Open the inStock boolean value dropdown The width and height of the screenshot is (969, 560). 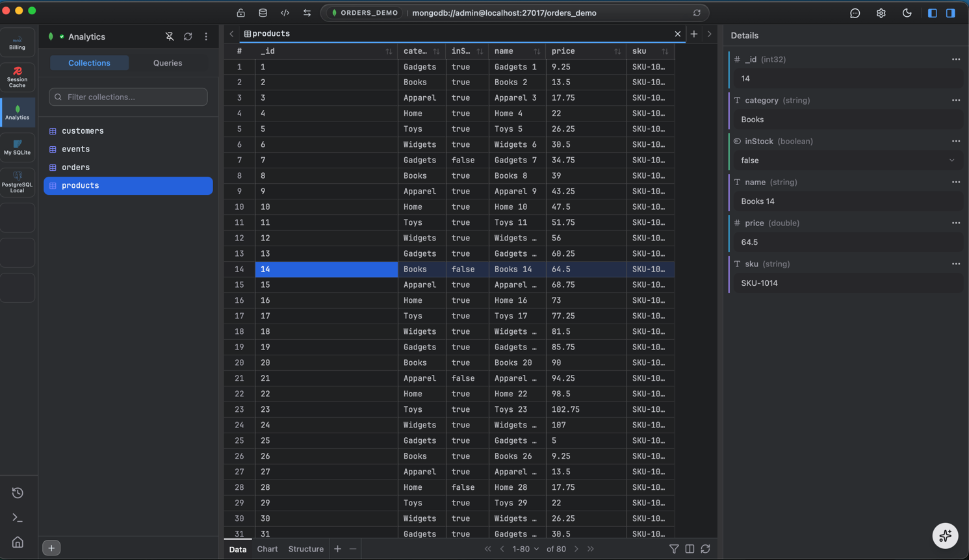(847, 160)
